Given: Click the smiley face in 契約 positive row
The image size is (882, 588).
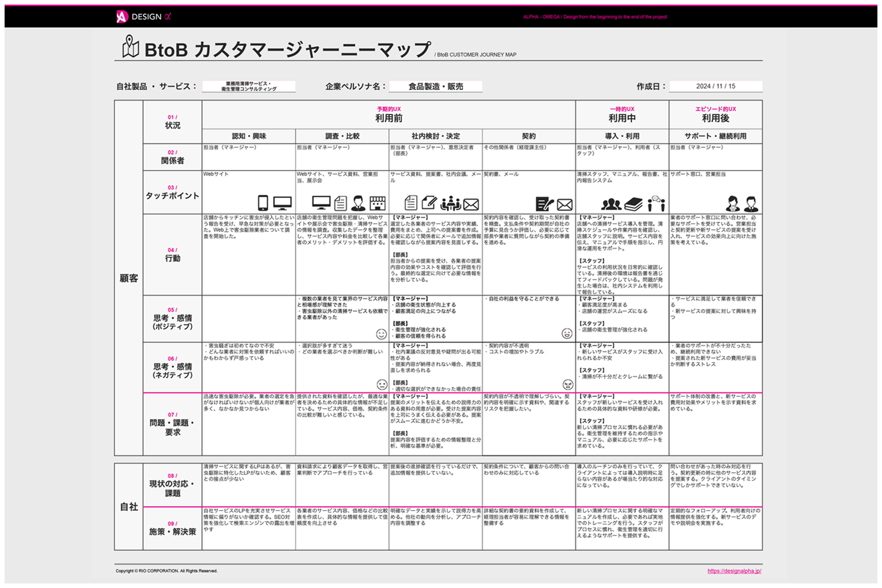Looking at the screenshot, I should point(567,334).
